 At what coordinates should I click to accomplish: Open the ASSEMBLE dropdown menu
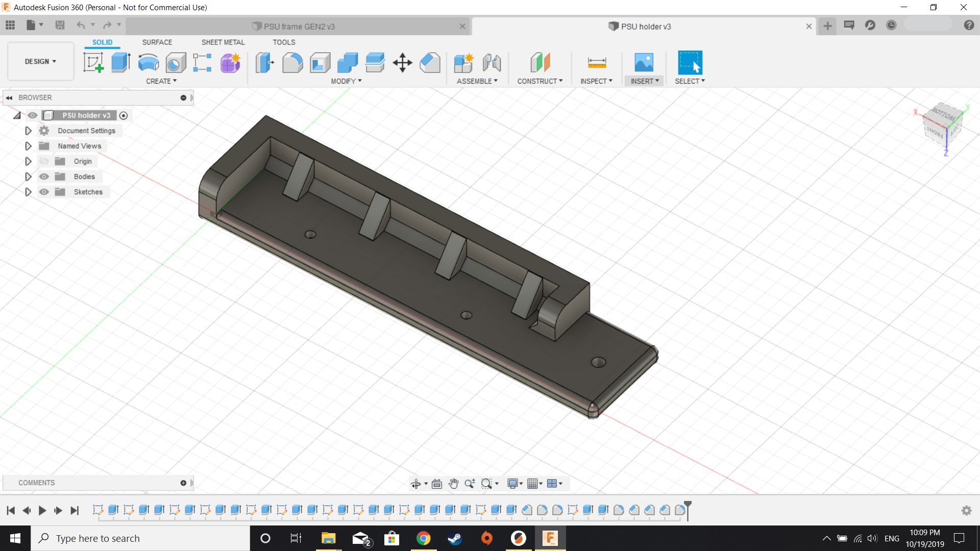click(x=477, y=81)
